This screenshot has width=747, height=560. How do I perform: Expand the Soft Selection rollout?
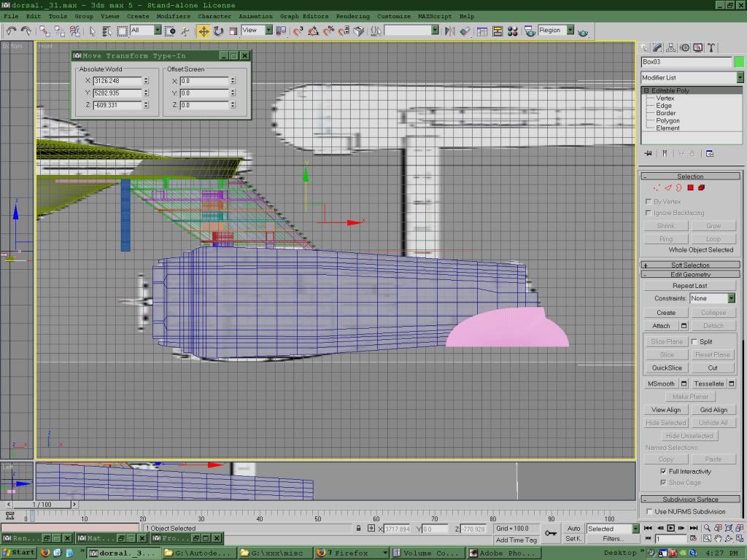pyautogui.click(x=690, y=265)
